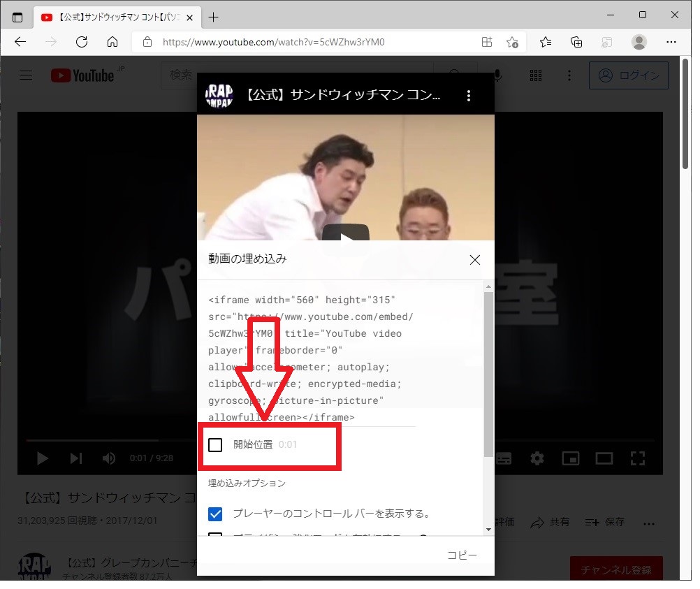
Task: Open more actions menu below video
Action: coord(649,523)
